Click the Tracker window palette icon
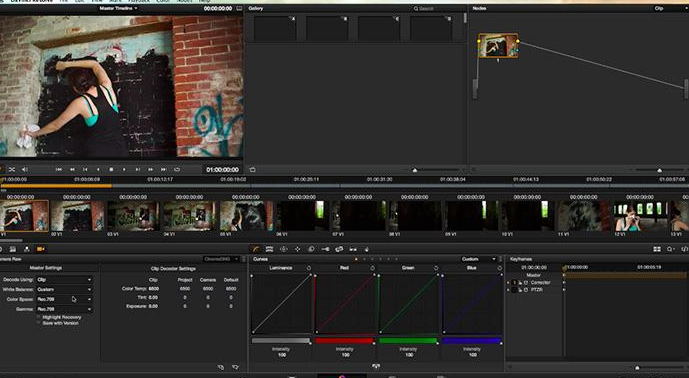 click(x=297, y=249)
